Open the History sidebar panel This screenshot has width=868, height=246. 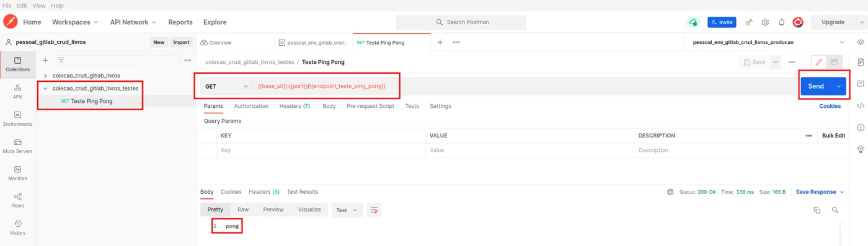click(x=17, y=227)
